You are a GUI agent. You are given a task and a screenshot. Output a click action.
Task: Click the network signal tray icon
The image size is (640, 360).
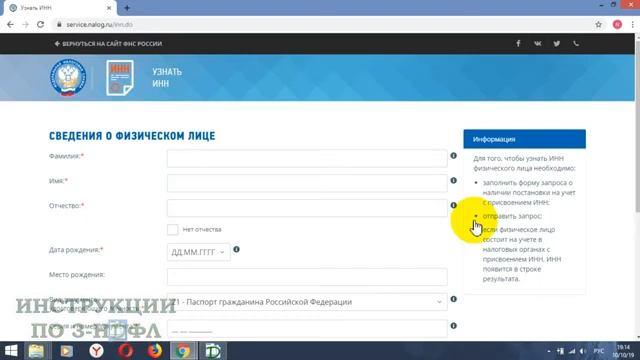[572, 351]
